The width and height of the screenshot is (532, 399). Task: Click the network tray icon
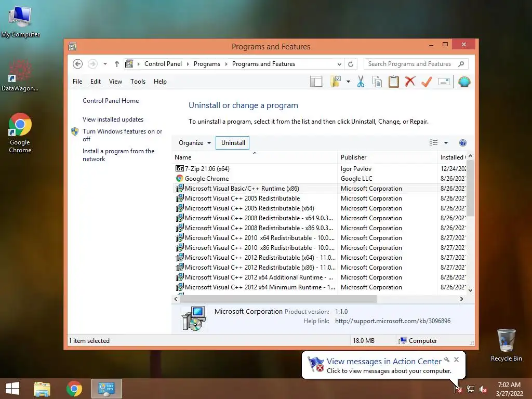pyautogui.click(x=471, y=389)
